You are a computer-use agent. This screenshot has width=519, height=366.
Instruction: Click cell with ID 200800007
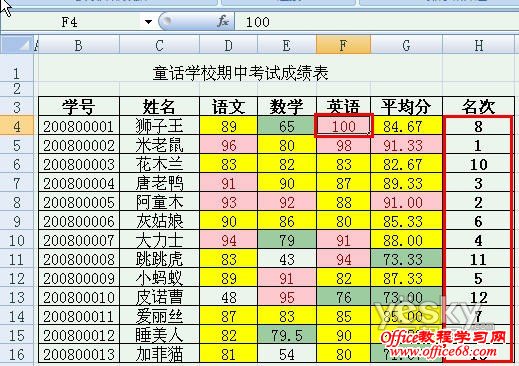pos(79,239)
